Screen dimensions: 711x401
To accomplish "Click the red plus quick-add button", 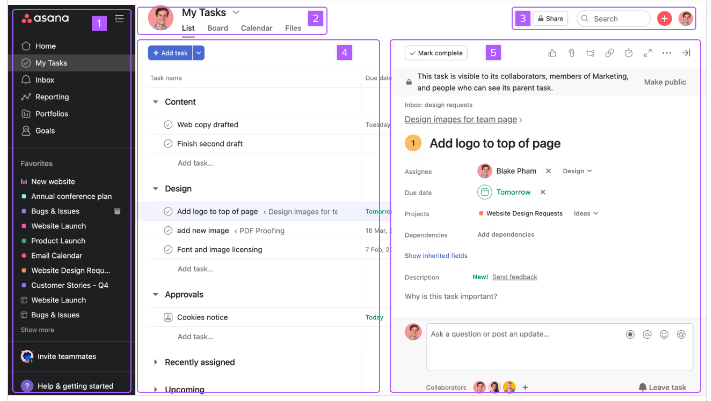I will 664,19.
